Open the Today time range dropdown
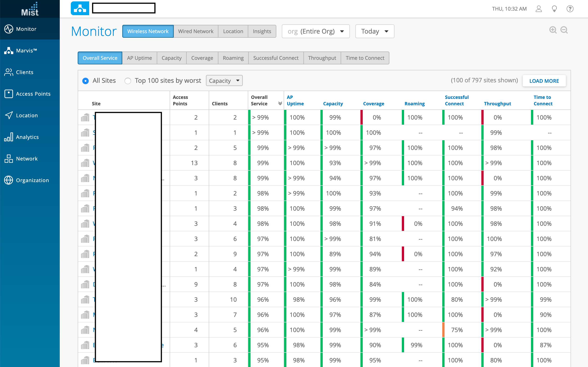Image resolution: width=588 pixels, height=367 pixels. pyautogui.click(x=374, y=31)
